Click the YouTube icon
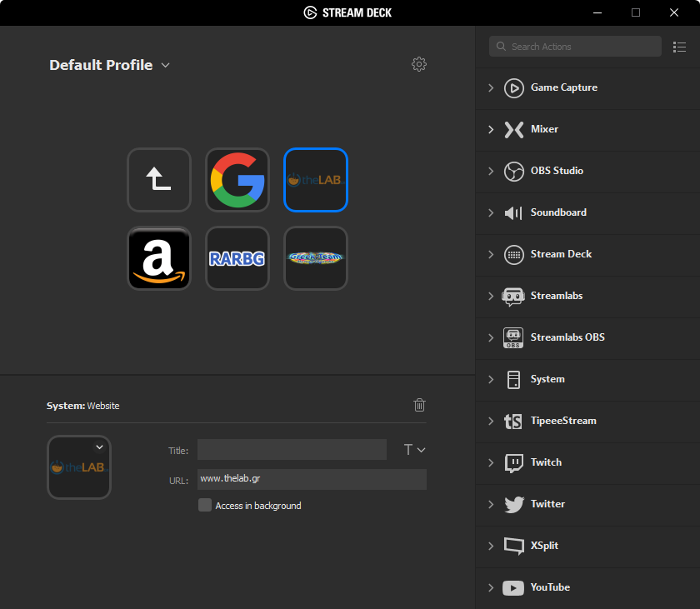The width and height of the screenshot is (700, 609). coord(513,588)
